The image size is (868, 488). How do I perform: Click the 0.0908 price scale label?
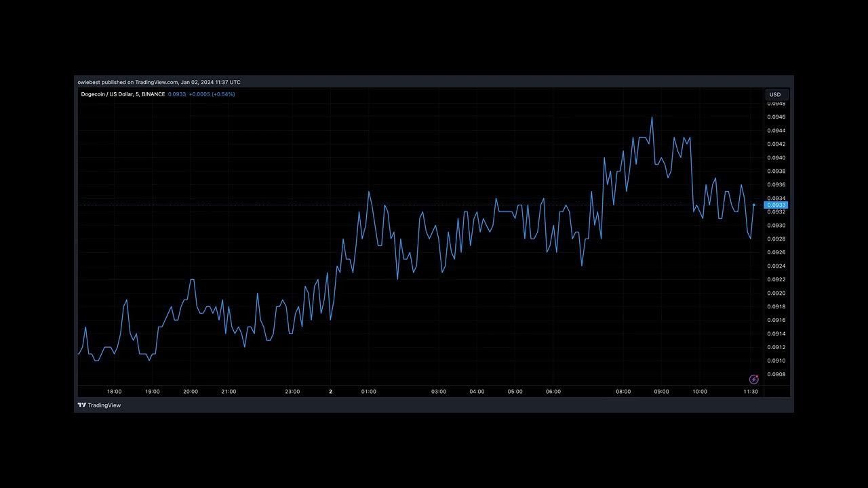tap(776, 374)
